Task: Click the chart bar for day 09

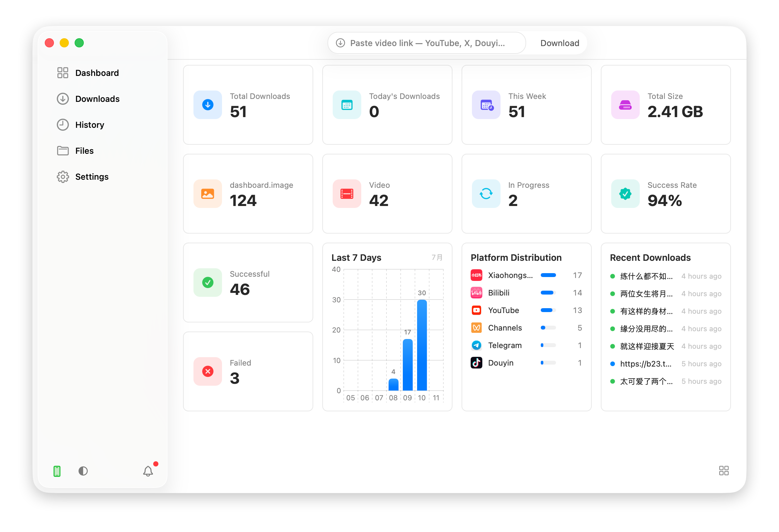Action: click(408, 365)
